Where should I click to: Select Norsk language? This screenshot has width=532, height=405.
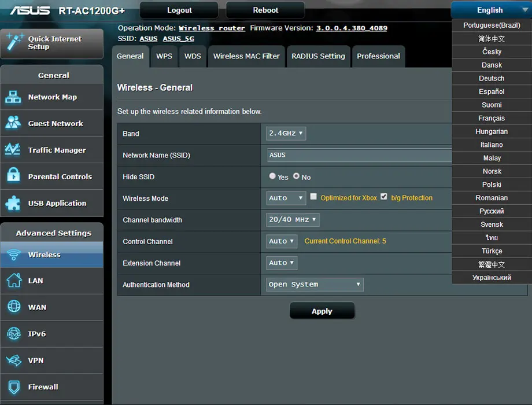492,171
